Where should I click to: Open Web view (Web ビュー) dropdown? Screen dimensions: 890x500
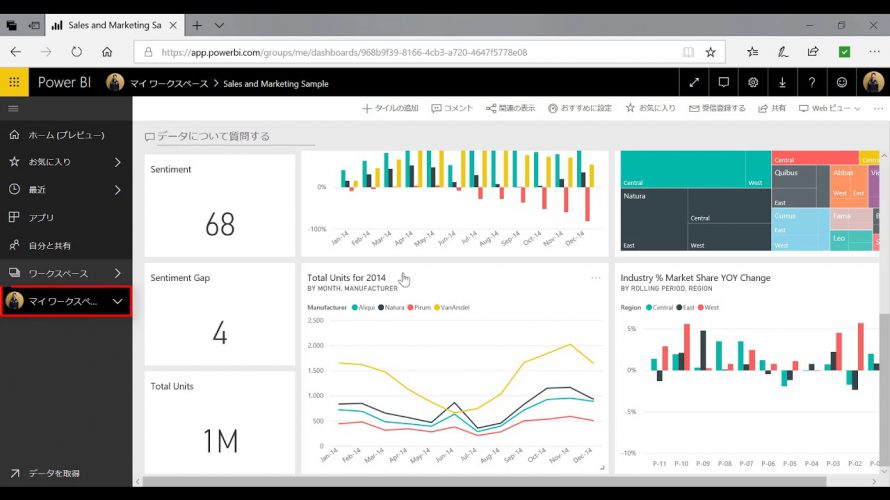829,108
